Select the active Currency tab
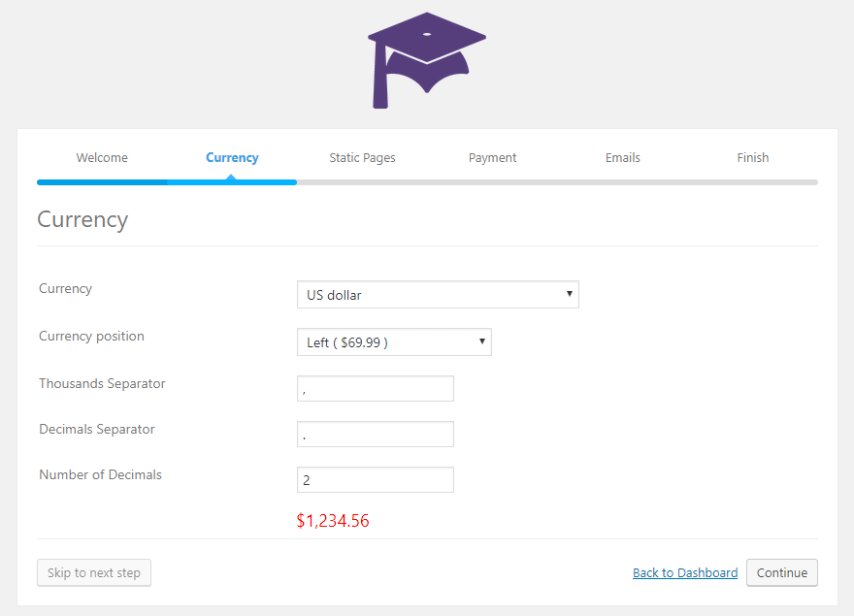854x616 pixels. point(232,157)
